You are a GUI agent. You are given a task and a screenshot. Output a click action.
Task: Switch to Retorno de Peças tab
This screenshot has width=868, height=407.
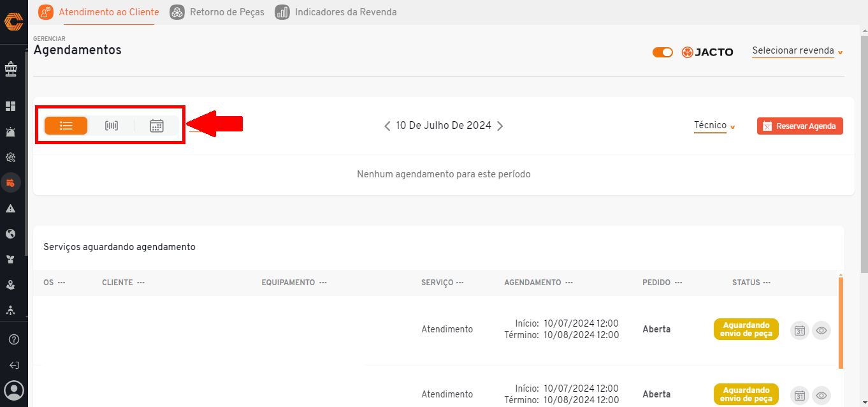click(x=217, y=12)
